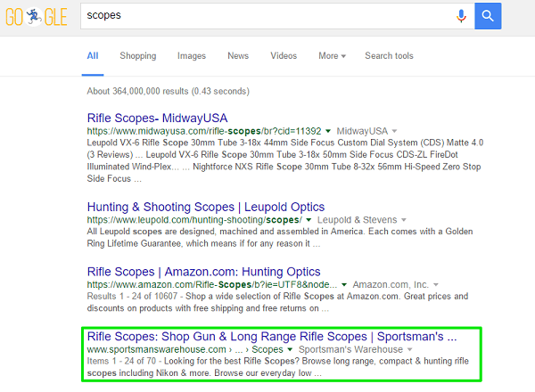Click the midwayusa.com rifle-scopes URL text
Screen dimensions: 535x392
(x=204, y=131)
